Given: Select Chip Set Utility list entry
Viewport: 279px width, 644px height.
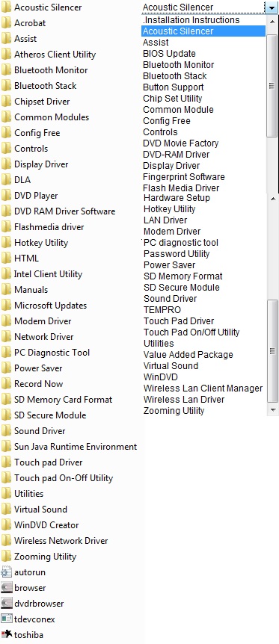Looking at the screenshot, I should point(173,98).
